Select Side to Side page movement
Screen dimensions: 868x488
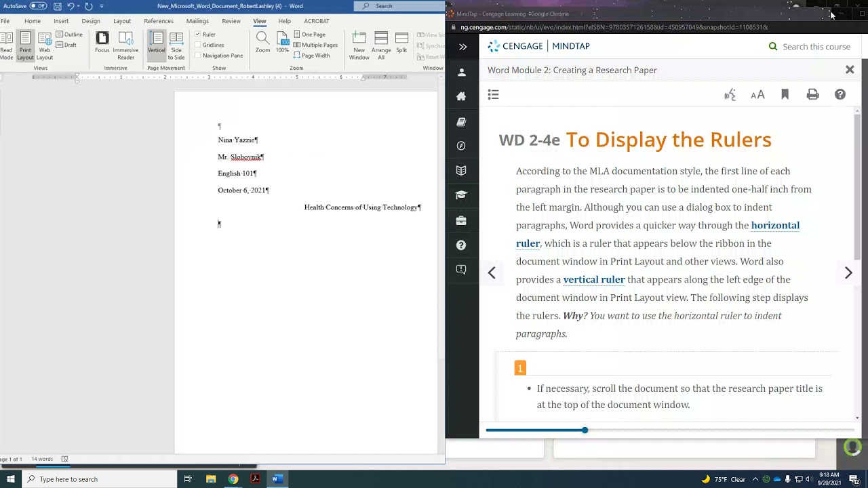[176, 45]
